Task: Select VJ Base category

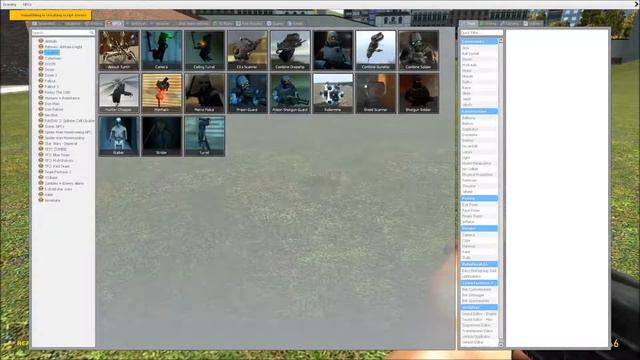Action: click(51, 178)
